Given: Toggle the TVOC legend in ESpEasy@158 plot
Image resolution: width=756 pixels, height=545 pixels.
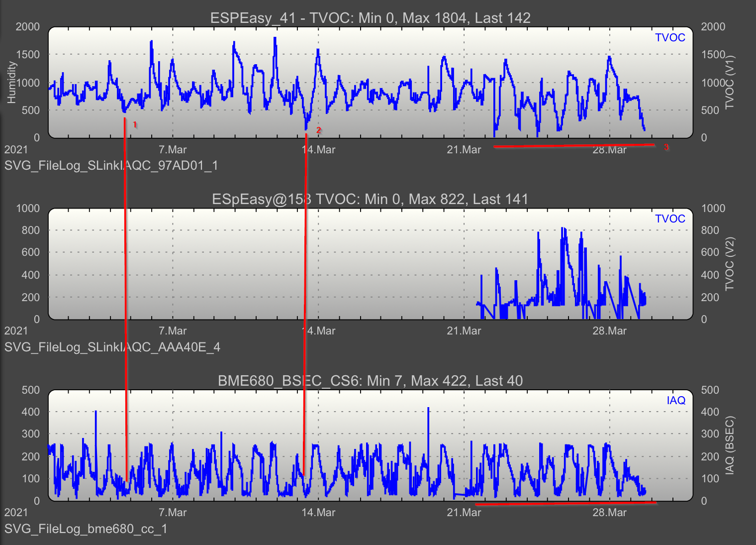Looking at the screenshot, I should pos(670,219).
